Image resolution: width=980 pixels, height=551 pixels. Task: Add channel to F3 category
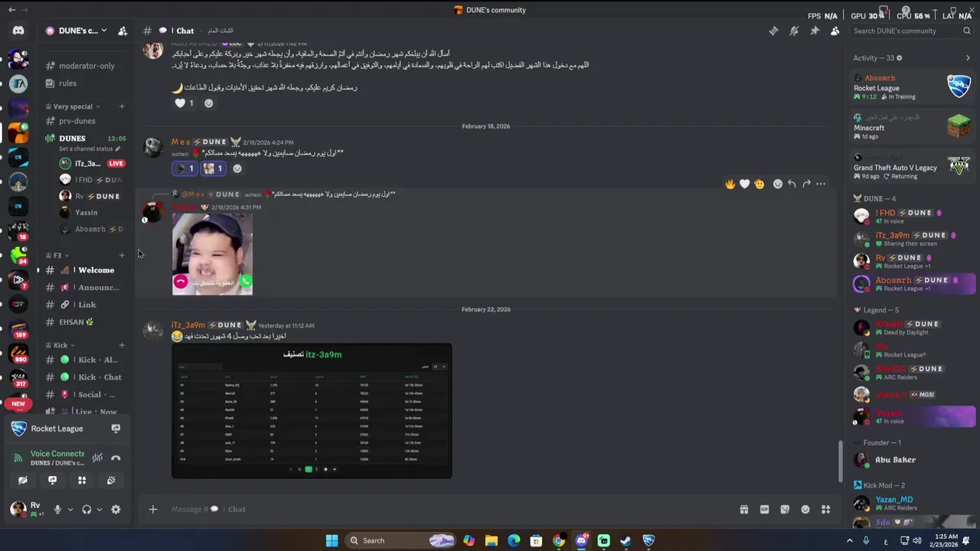click(x=122, y=256)
